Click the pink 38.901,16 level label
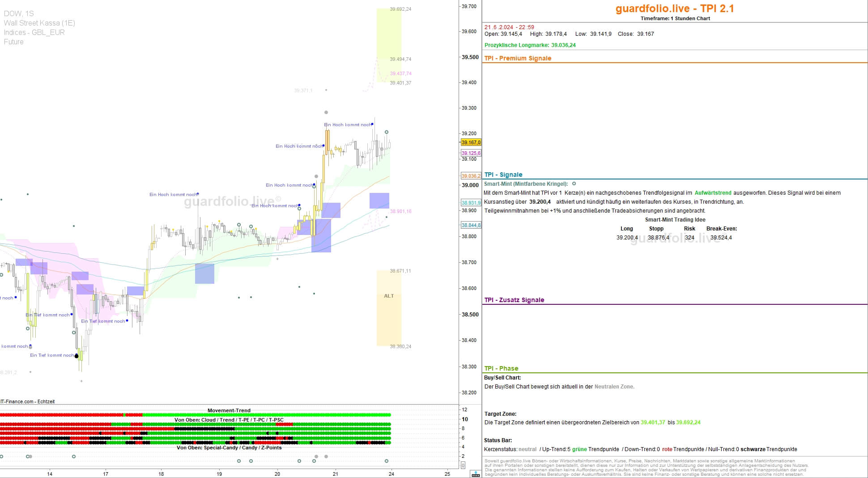This screenshot has height=478, width=868. click(x=400, y=211)
